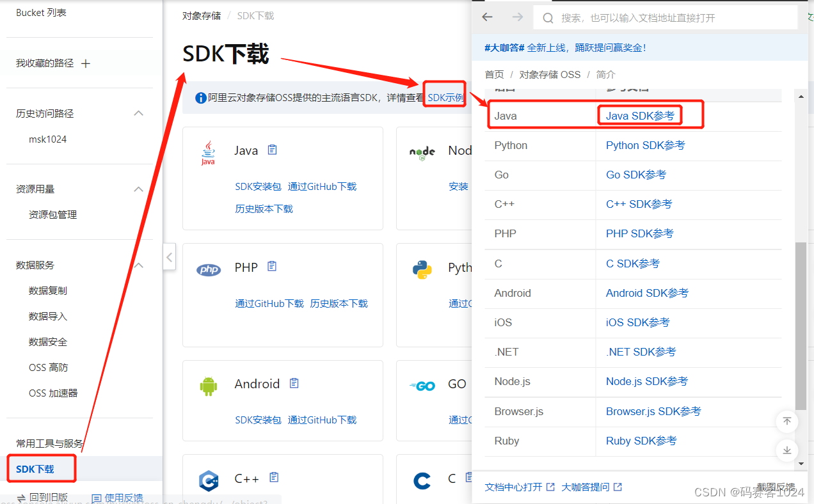Open C++ SDK参考 link

coord(639,204)
